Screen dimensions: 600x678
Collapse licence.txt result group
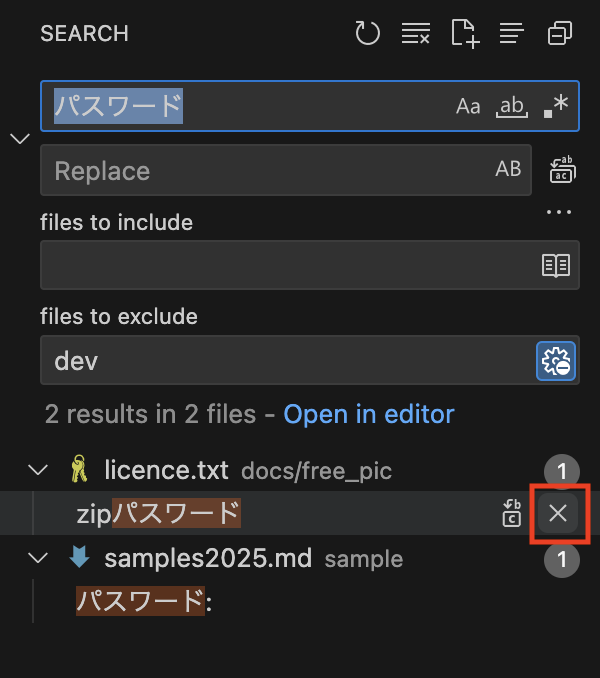coord(38,470)
